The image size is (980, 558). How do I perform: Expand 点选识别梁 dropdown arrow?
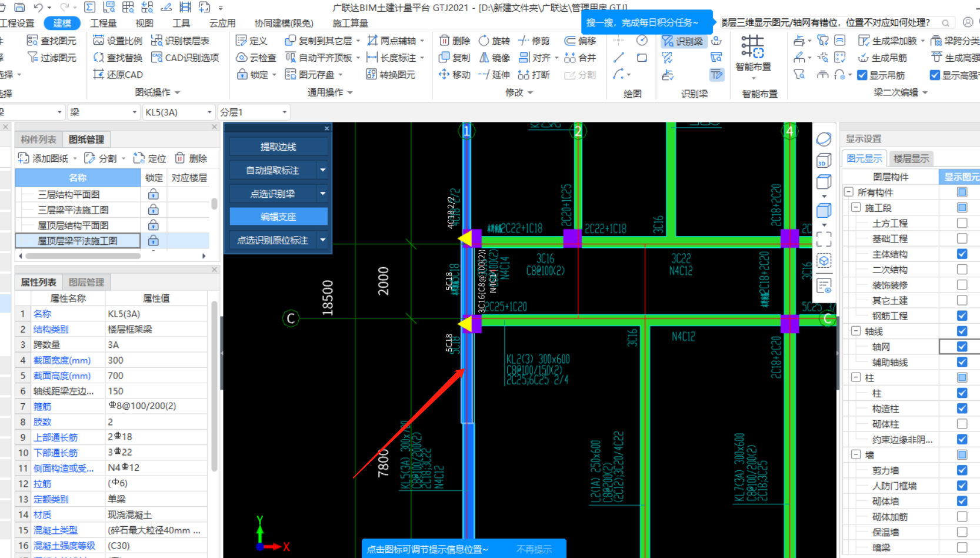[322, 193]
